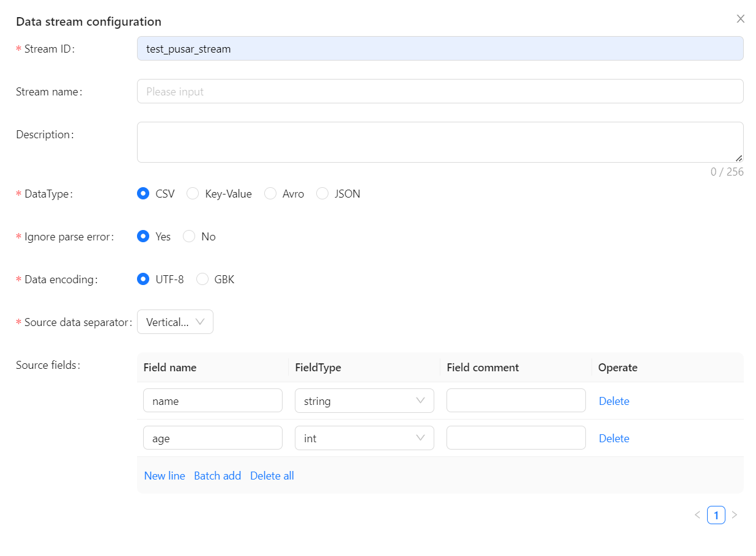The width and height of the screenshot is (756, 556).
Task: Close the Data stream configuration dialog
Action: click(x=741, y=19)
